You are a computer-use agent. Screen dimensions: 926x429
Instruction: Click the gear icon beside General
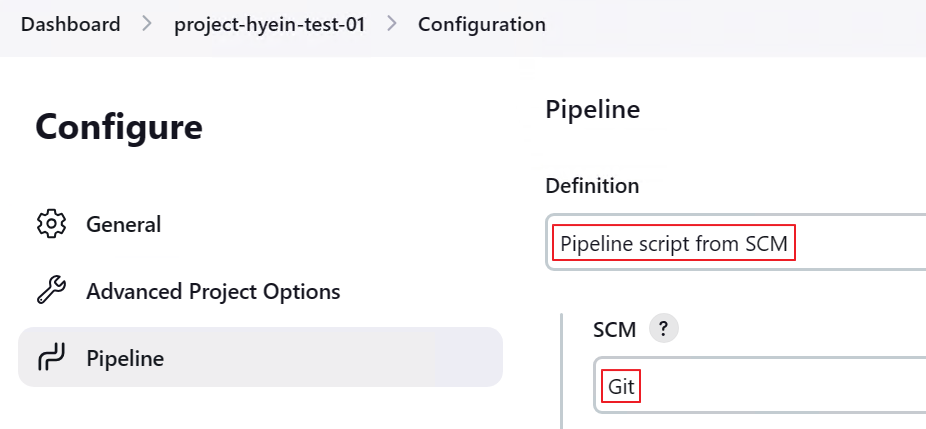coord(50,224)
